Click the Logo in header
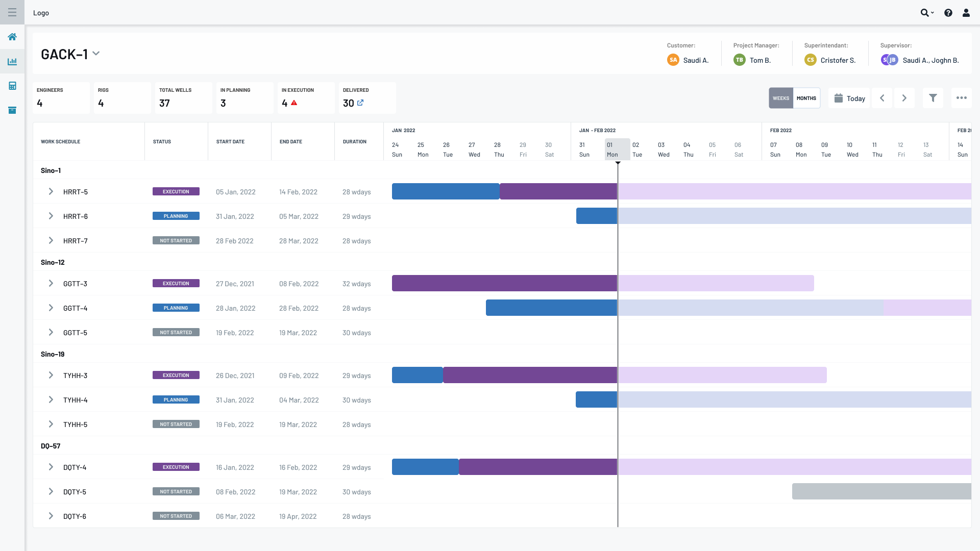Screen dimensions: 980x551 coord(41,13)
